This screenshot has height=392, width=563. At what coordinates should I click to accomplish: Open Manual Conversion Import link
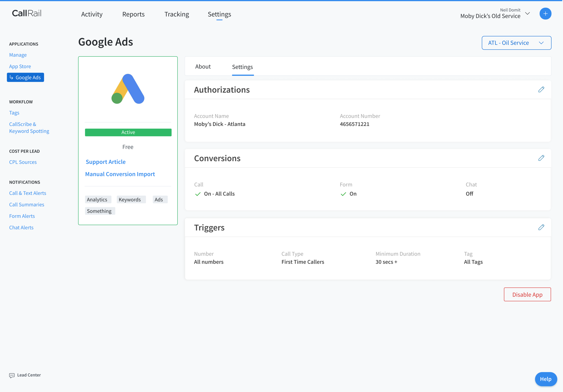coord(120,174)
